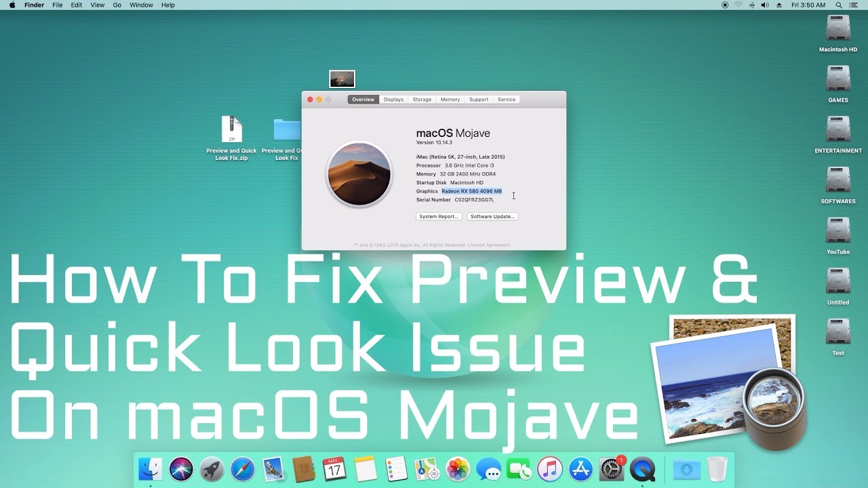Open volume control in menu bar
Image resolution: width=868 pixels, height=488 pixels.
click(x=765, y=5)
